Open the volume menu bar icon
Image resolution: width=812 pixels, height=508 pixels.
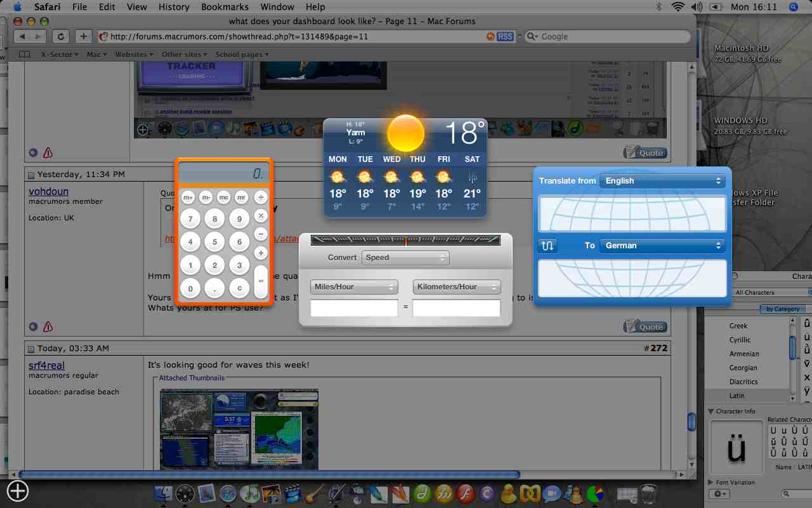(697, 7)
